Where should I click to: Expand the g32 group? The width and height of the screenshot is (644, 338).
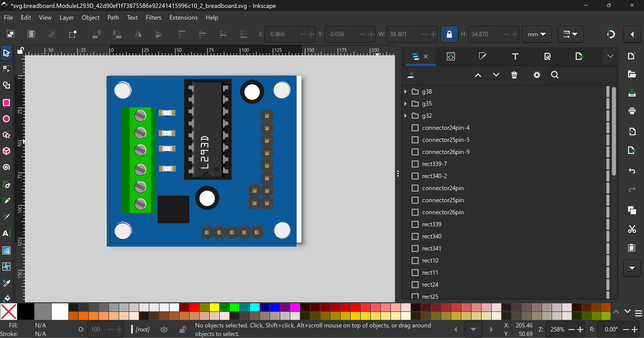pos(406,116)
